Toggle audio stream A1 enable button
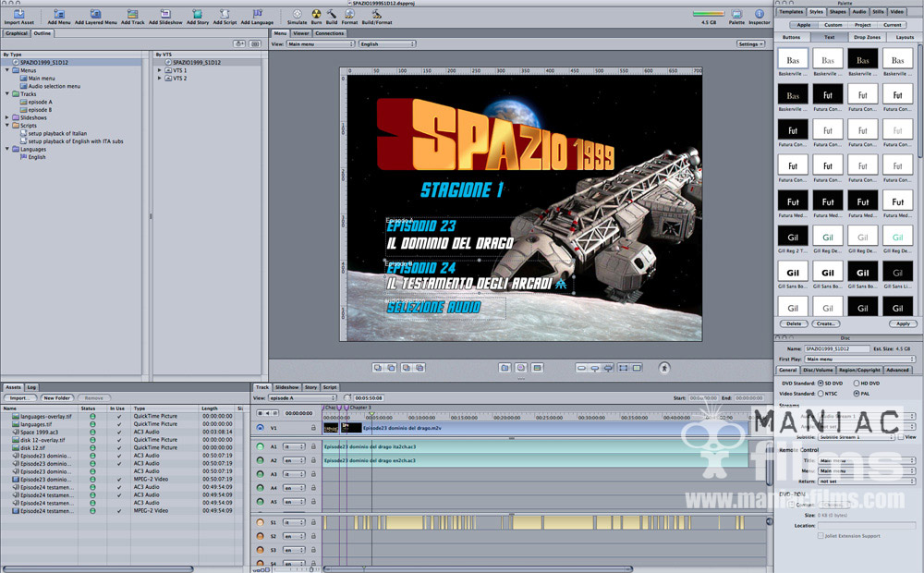Image resolution: width=924 pixels, height=573 pixels. 260,446
